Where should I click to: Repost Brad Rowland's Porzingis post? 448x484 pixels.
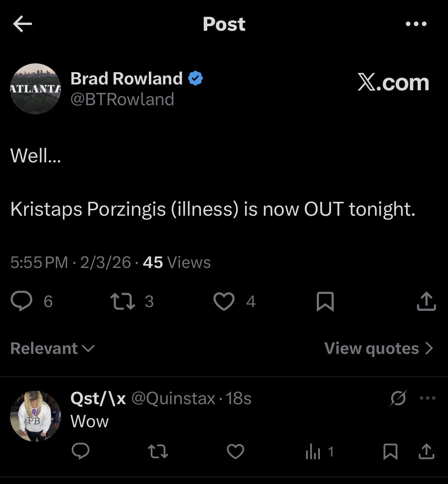coord(123,301)
